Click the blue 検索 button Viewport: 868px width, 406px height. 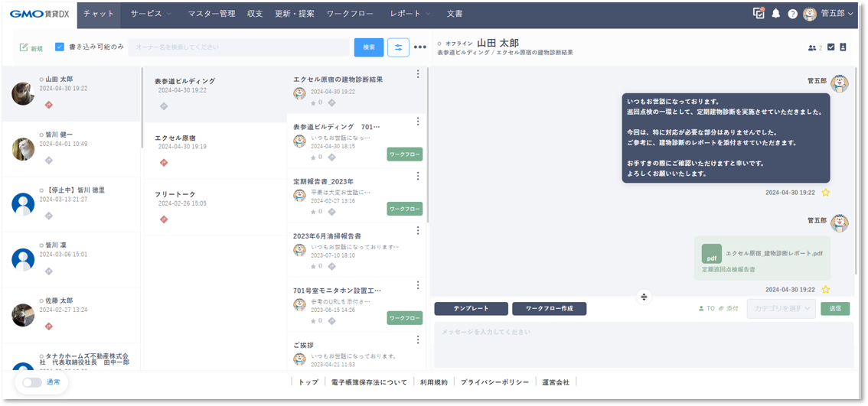pyautogui.click(x=369, y=47)
